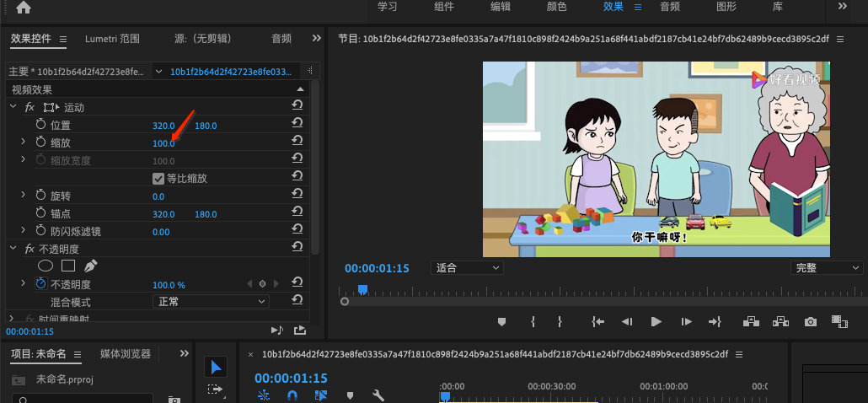Click the Extract button
The image size is (868, 403).
click(780, 321)
